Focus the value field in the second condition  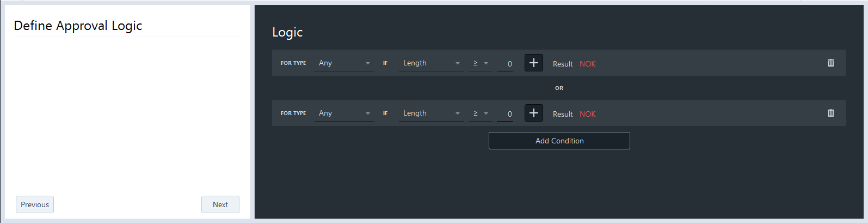click(x=506, y=114)
